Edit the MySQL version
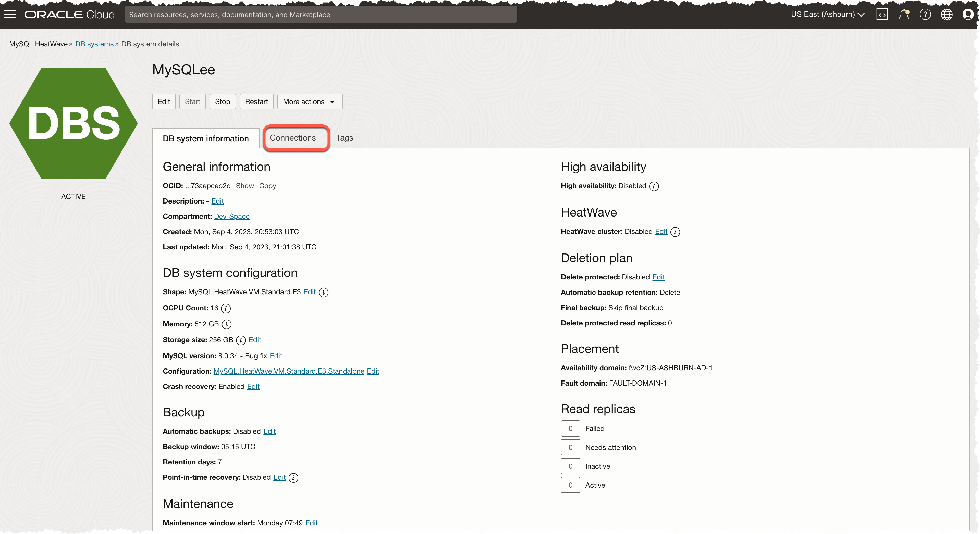This screenshot has width=980, height=534. coord(276,356)
